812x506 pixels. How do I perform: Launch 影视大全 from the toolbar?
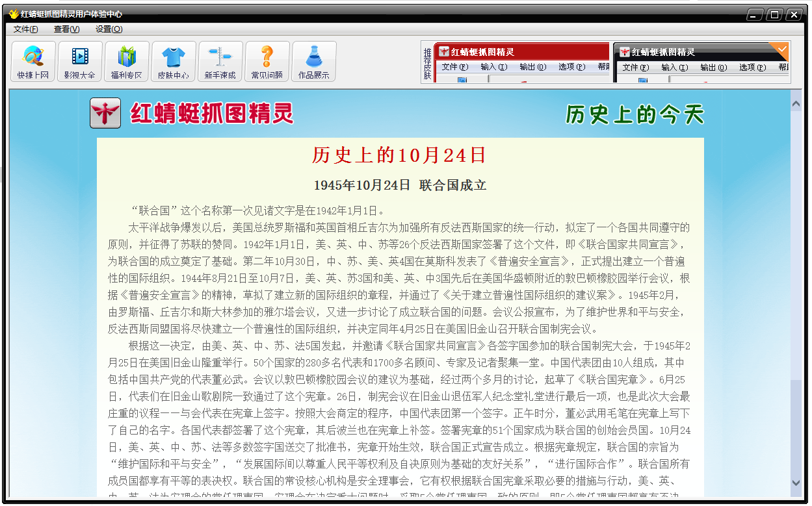coord(79,61)
